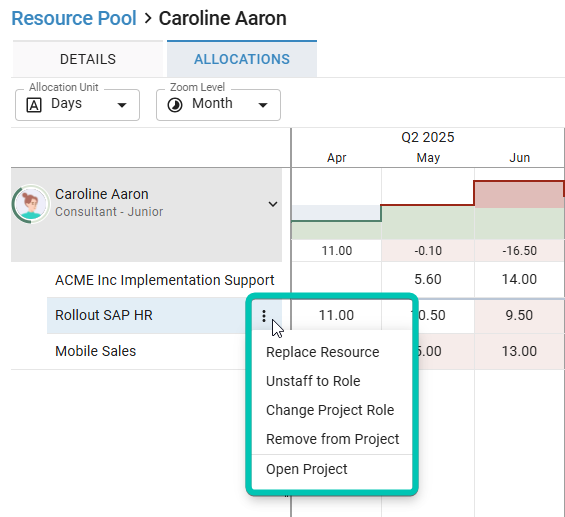
Task: Open the Zoom Level Month dropdown
Action: tap(218, 105)
